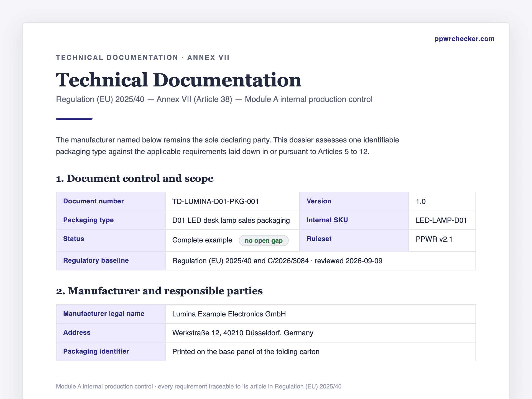Click the 'Status' label cell
Screen dimensions: 532x399
click(111, 241)
